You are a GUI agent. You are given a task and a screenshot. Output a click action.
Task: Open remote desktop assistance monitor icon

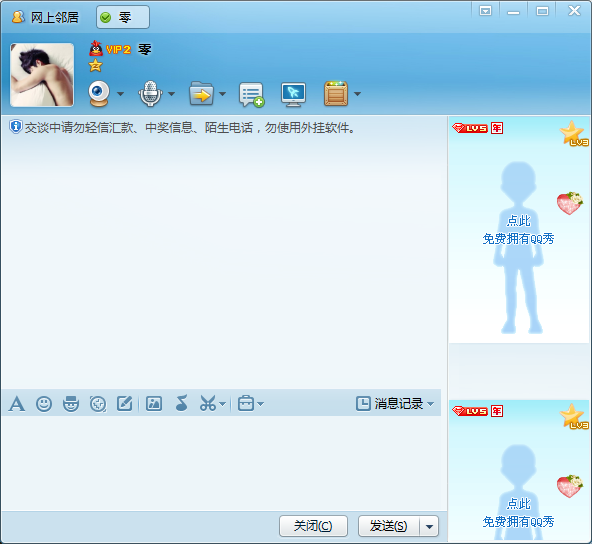tap(293, 94)
